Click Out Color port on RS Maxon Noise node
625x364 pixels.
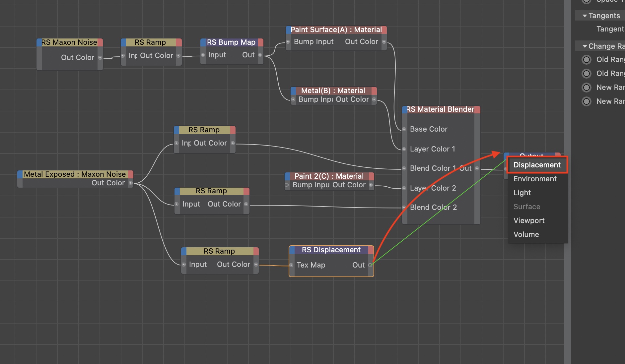pyautogui.click(x=100, y=58)
